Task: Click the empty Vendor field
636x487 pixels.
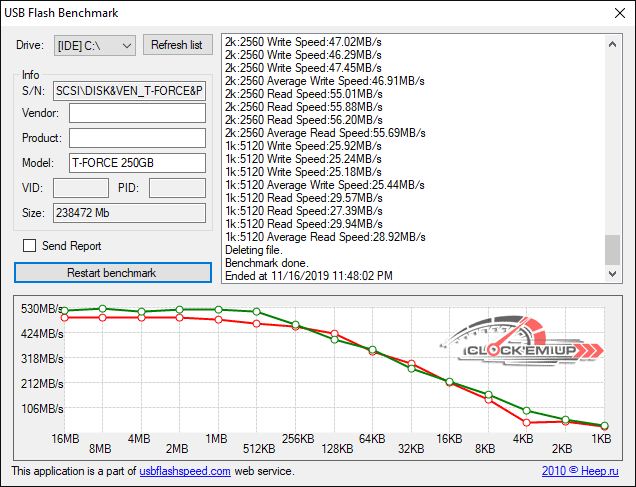Action: [x=137, y=114]
